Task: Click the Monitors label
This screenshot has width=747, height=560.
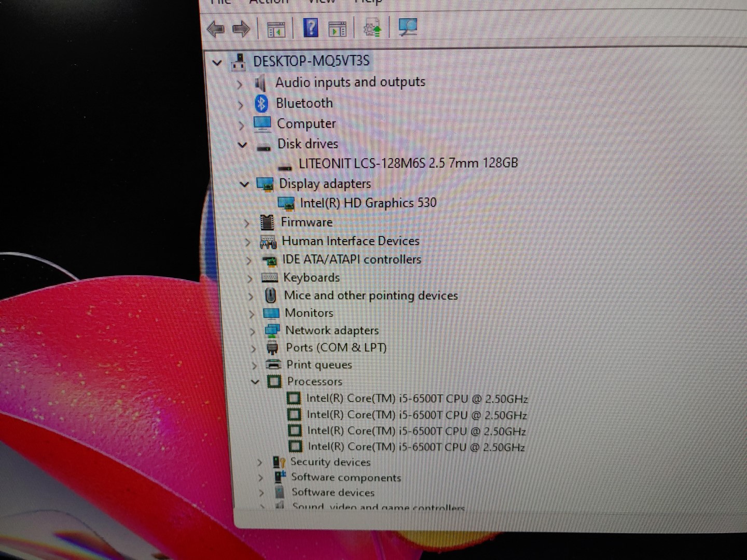Action: [x=309, y=313]
